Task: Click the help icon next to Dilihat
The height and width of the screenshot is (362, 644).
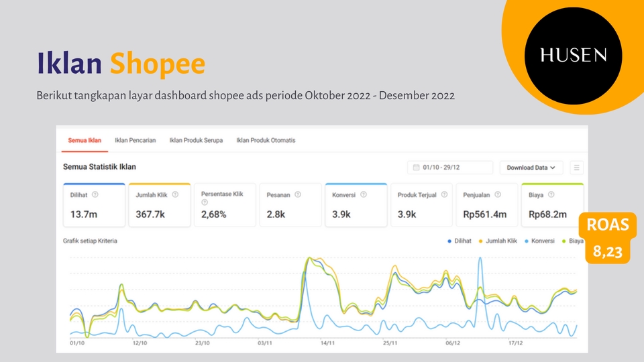Action: tap(95, 194)
